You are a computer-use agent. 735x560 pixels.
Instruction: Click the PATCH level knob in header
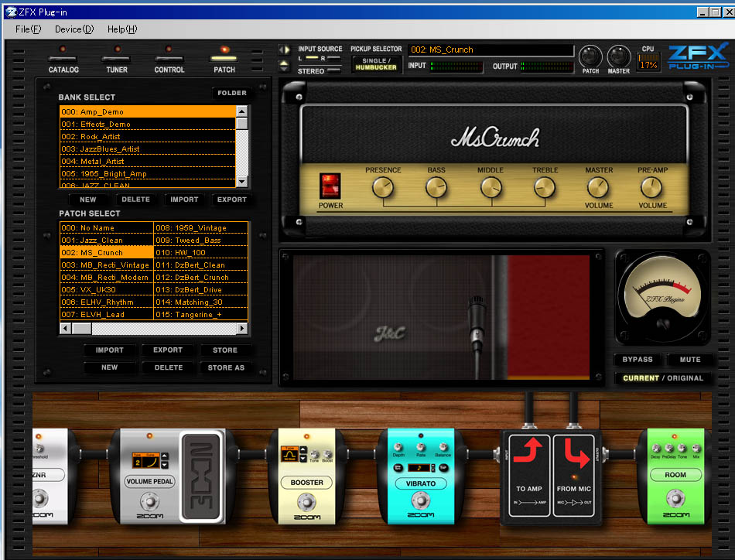(590, 56)
